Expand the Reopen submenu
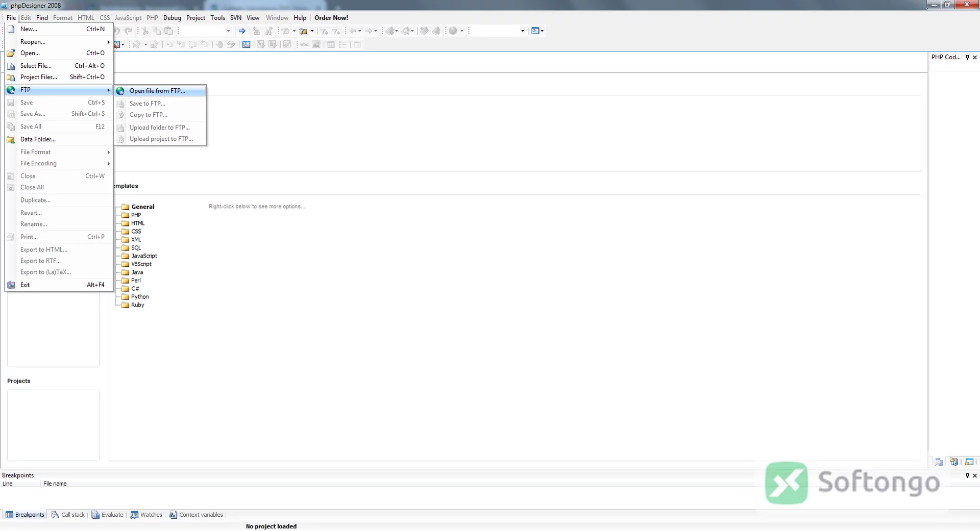 59,42
